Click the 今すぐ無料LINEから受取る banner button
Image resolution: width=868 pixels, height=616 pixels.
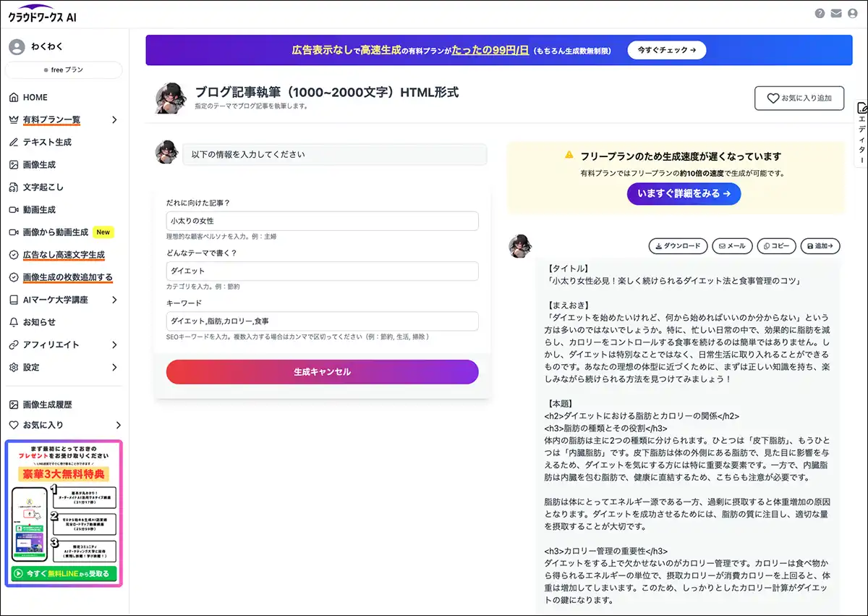coord(64,573)
